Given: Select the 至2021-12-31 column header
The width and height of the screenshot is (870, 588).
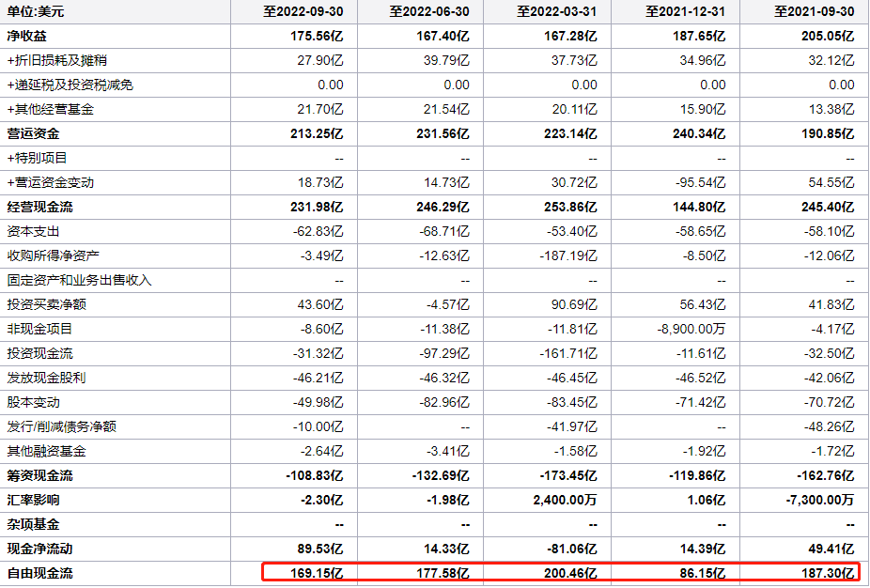Looking at the screenshot, I should (685, 11).
